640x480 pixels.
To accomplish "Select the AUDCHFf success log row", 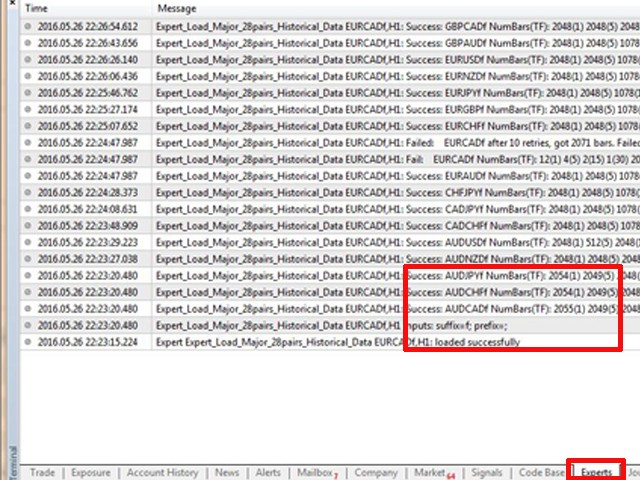I will [330, 292].
